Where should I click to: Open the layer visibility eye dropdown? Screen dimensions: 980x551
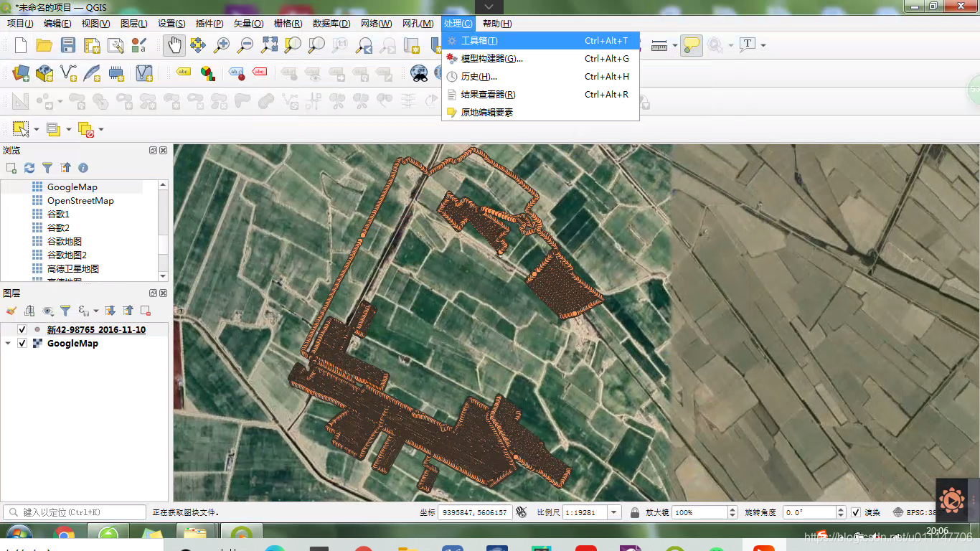(47, 311)
